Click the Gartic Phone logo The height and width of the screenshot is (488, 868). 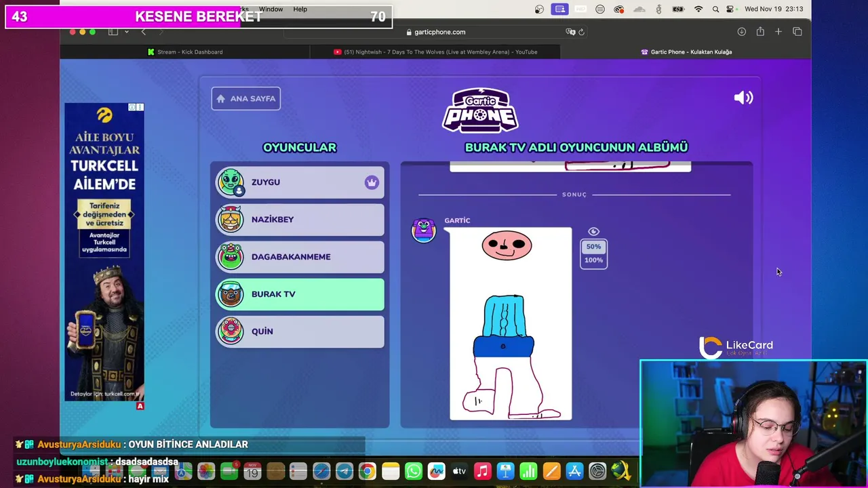(x=480, y=110)
